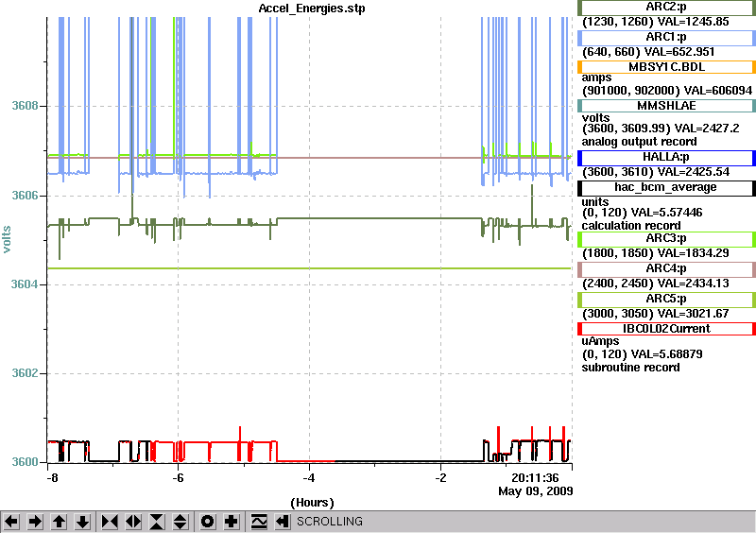Click the arrow-to-bar scroll mode icon
The image size is (756, 533).
click(283, 522)
